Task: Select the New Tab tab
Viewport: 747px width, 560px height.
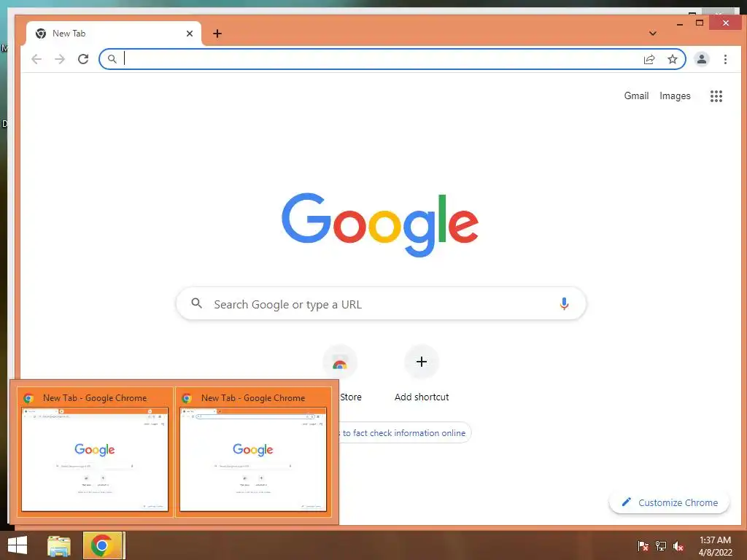Action: [x=113, y=34]
